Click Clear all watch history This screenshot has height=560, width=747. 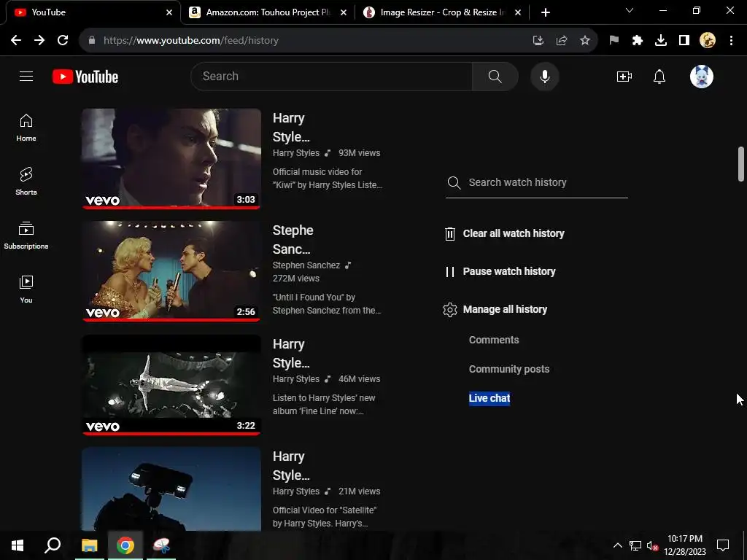pyautogui.click(x=505, y=233)
